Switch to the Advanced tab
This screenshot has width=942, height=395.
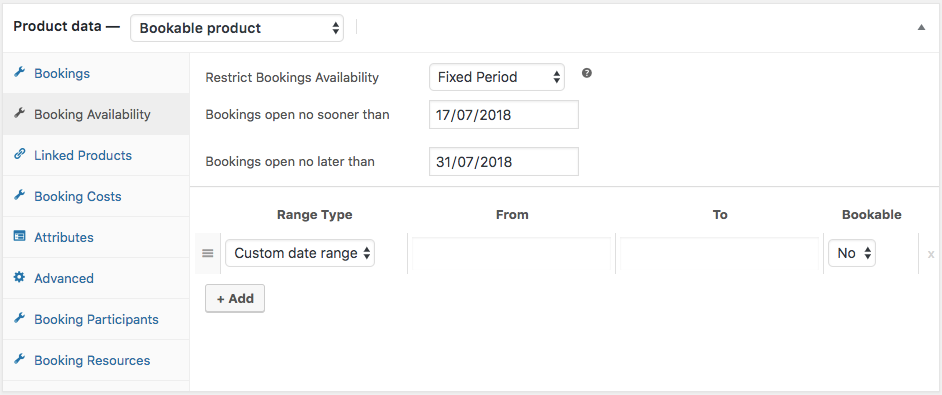(x=96, y=278)
